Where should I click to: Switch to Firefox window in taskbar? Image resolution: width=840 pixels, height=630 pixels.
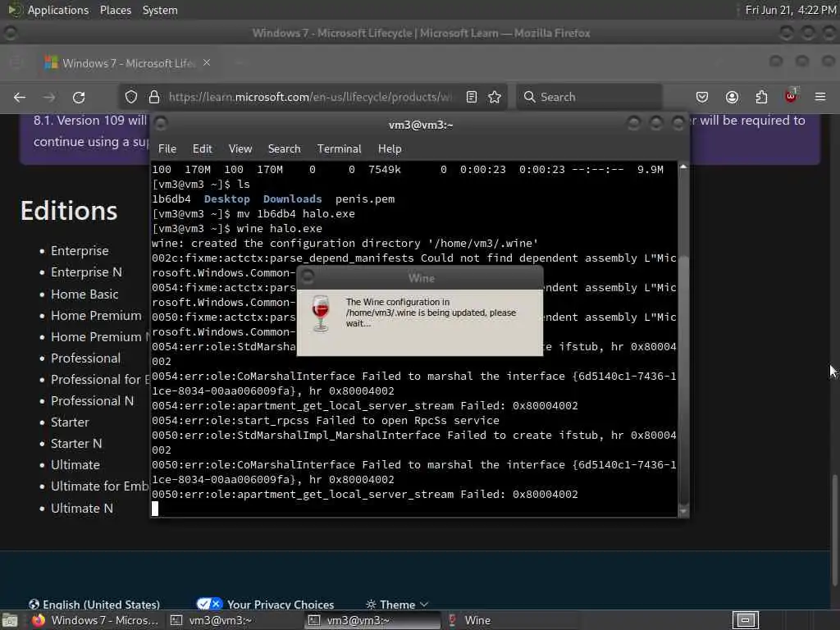pos(95,620)
